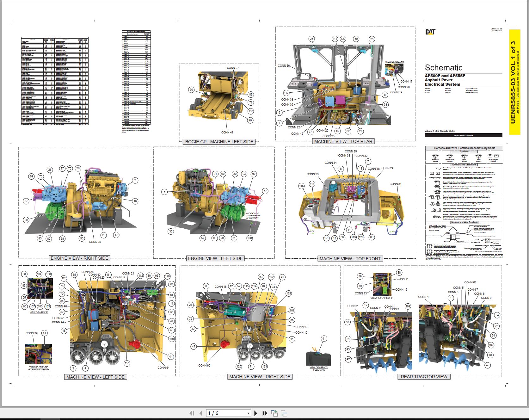Click CONN 17 label near area A view

(x=406, y=82)
